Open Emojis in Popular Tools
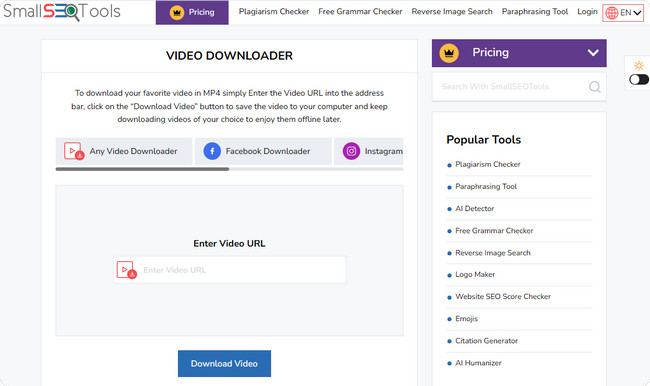The width and height of the screenshot is (650, 386). pos(466,318)
